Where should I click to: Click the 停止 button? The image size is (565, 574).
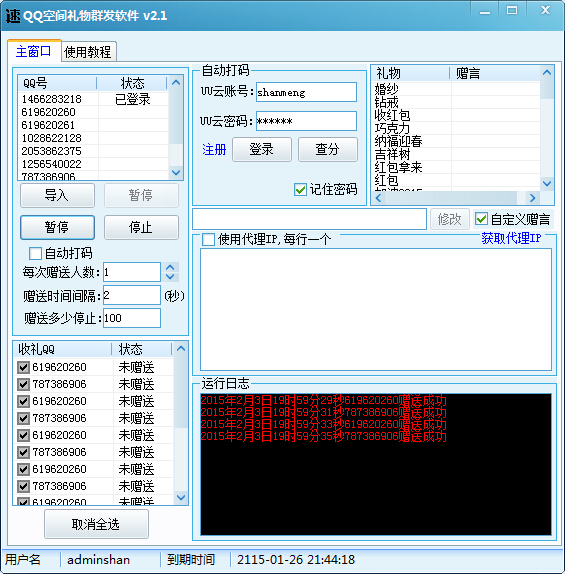(x=141, y=227)
